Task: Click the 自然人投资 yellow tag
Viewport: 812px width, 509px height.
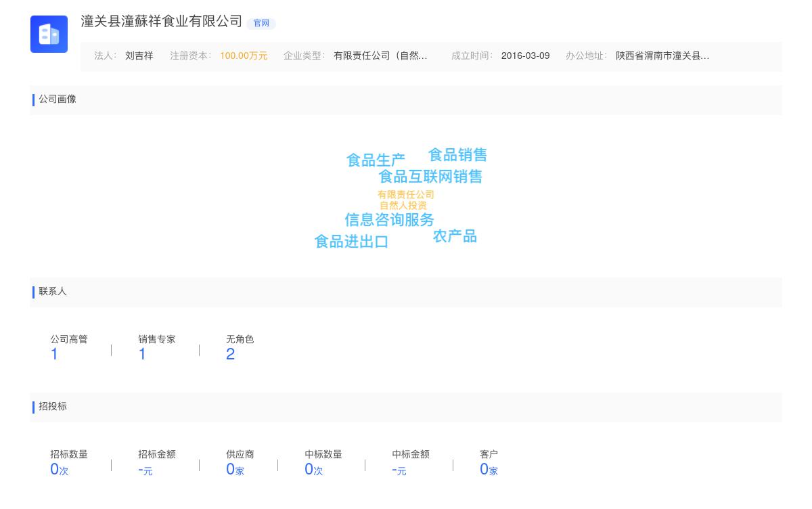Action: (x=403, y=206)
